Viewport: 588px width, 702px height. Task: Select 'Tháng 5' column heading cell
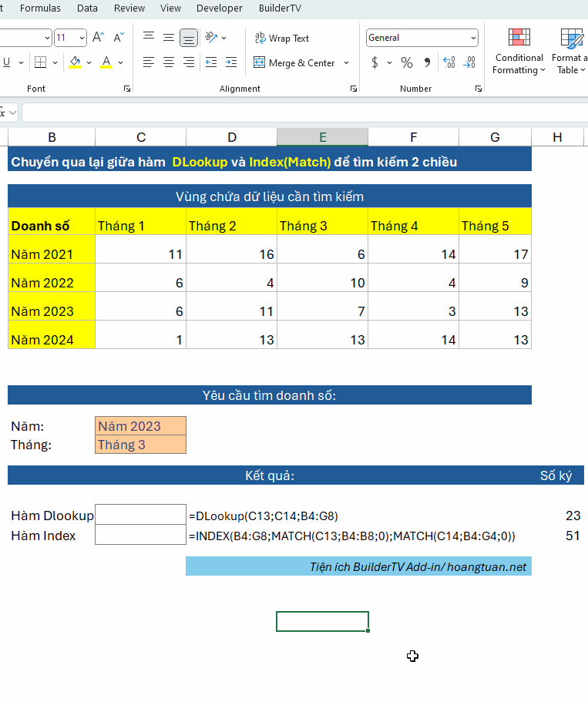(x=495, y=222)
